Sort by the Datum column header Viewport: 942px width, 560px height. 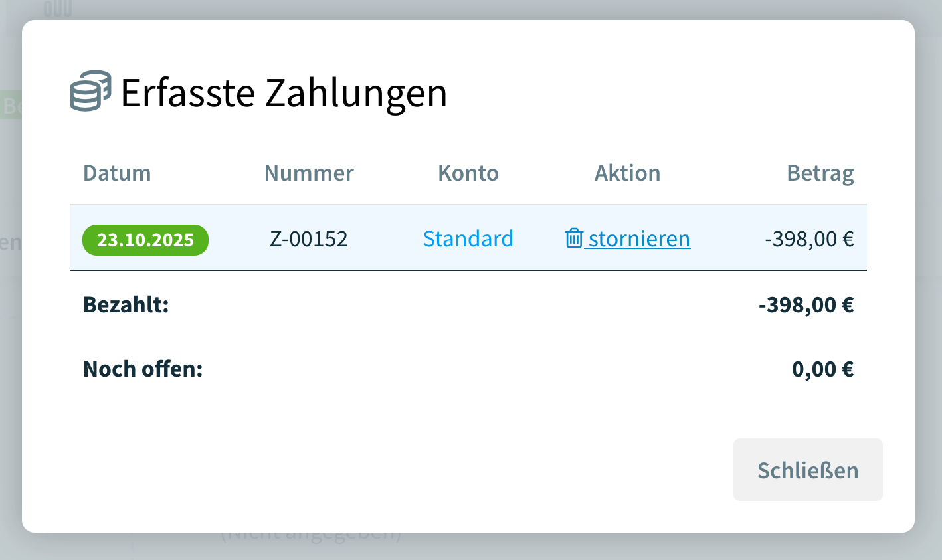tap(117, 173)
